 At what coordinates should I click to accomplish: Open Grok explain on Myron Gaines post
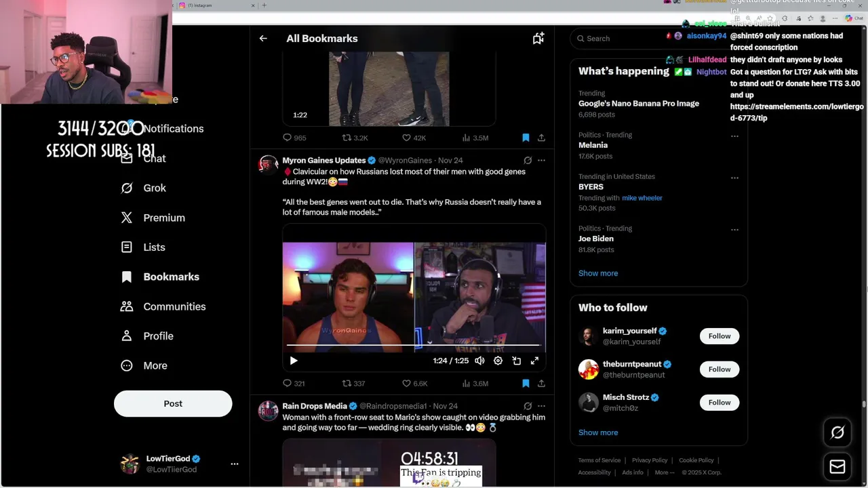pos(528,161)
